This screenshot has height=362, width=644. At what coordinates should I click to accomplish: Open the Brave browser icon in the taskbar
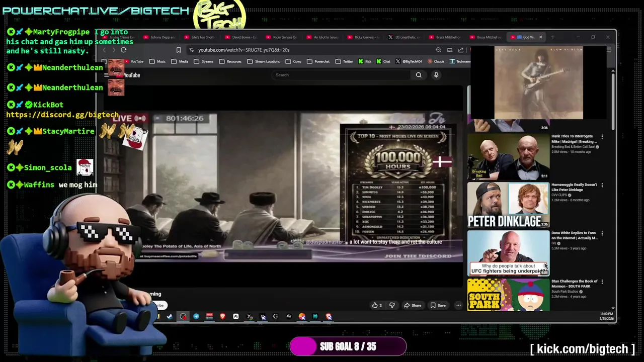[x=223, y=316]
